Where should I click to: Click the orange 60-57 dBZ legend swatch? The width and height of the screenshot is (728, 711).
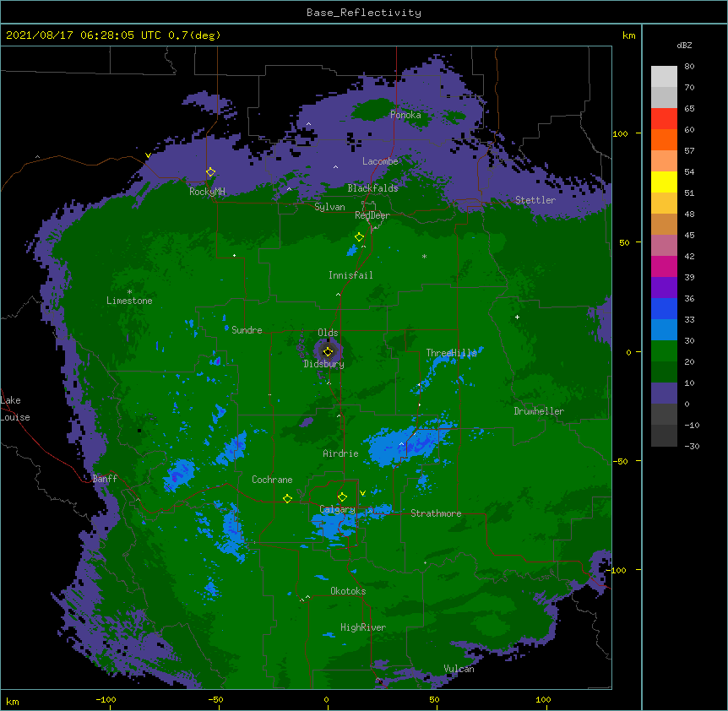coord(664,139)
